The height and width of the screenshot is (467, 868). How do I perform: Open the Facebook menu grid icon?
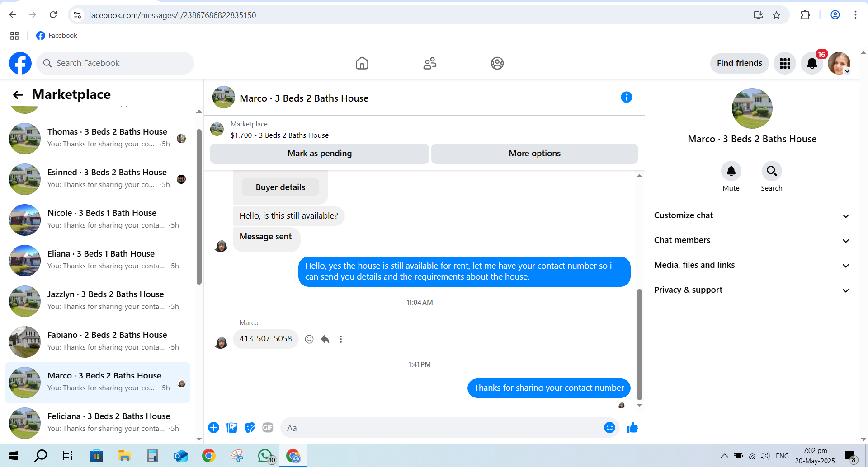coord(785,63)
